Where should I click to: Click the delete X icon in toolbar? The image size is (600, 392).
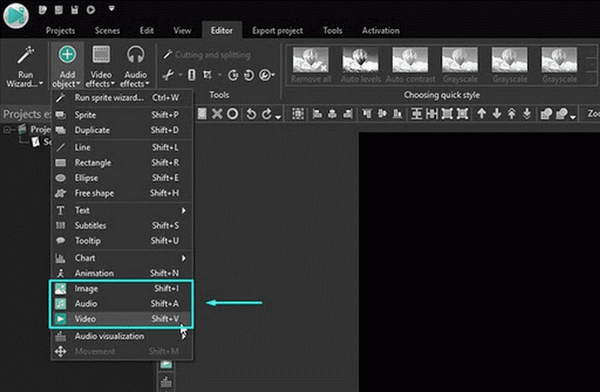click(x=217, y=114)
